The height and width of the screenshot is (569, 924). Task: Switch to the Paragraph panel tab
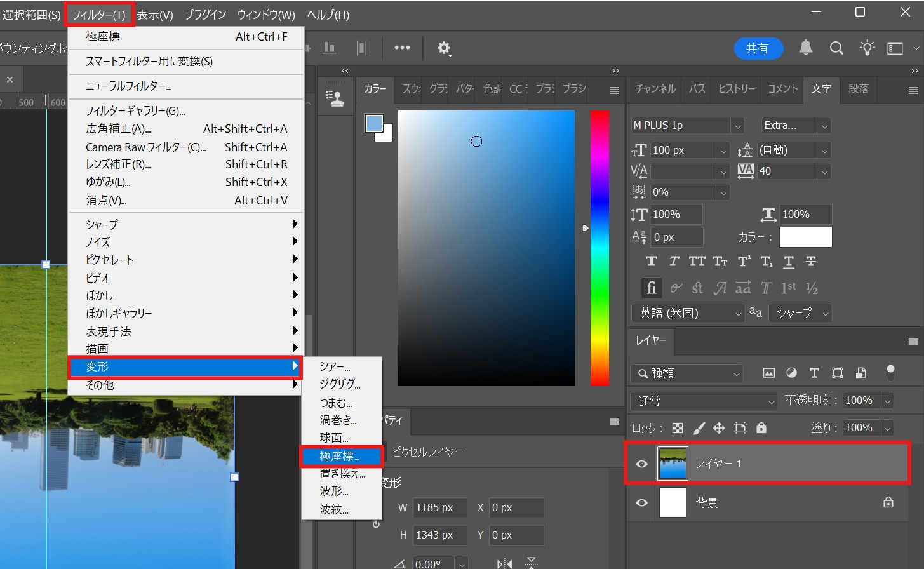(858, 89)
